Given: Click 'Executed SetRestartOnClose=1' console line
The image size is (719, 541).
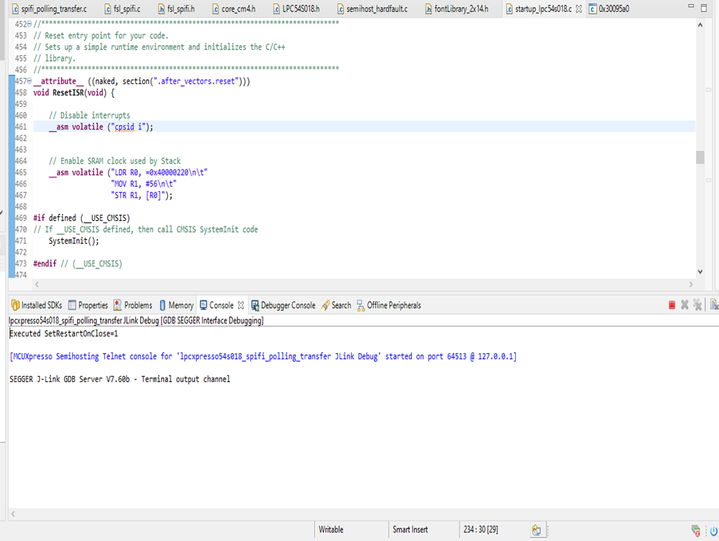Looking at the screenshot, I should pos(64,334).
